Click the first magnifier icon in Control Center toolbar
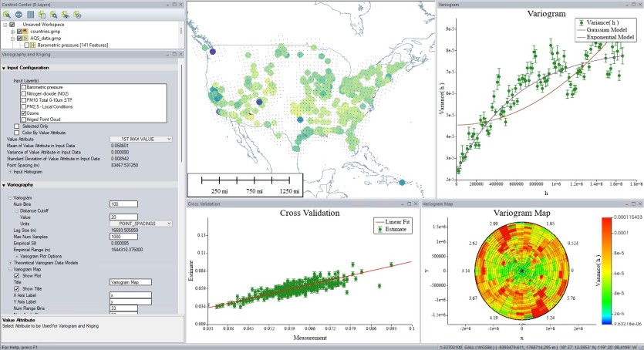Screen dimensions: 644x350 click(x=7, y=14)
